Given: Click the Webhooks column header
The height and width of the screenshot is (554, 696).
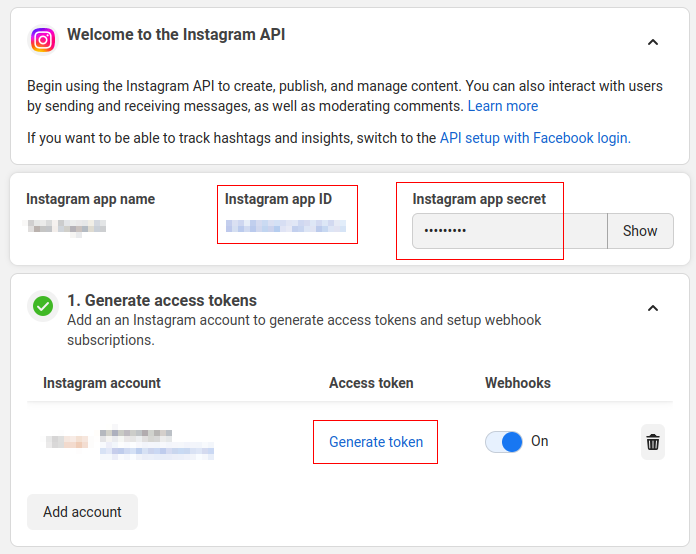Looking at the screenshot, I should click(x=518, y=383).
